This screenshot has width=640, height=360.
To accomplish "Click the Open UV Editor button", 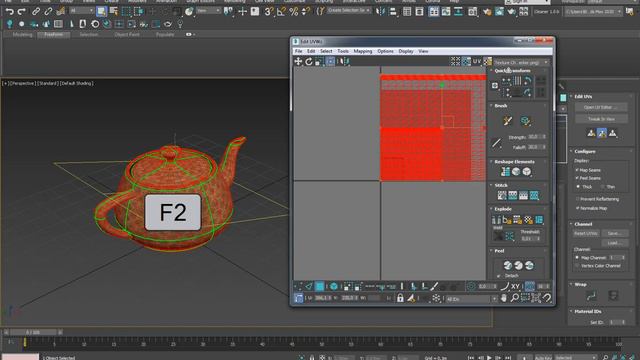I will coord(601,107).
